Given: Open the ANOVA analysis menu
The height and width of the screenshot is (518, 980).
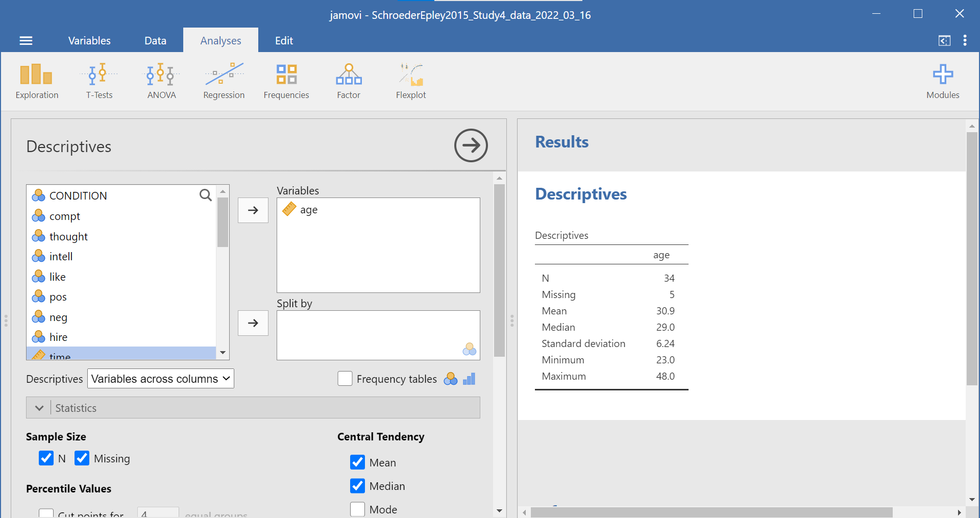Looking at the screenshot, I should (x=161, y=81).
